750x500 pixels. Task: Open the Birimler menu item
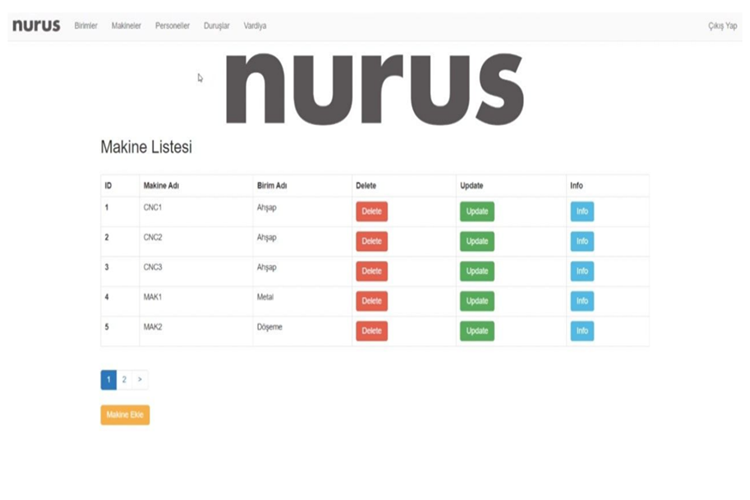[x=86, y=26]
